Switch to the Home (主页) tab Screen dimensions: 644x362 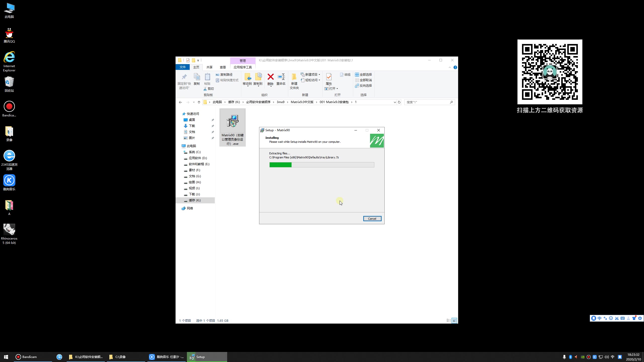[196, 67]
